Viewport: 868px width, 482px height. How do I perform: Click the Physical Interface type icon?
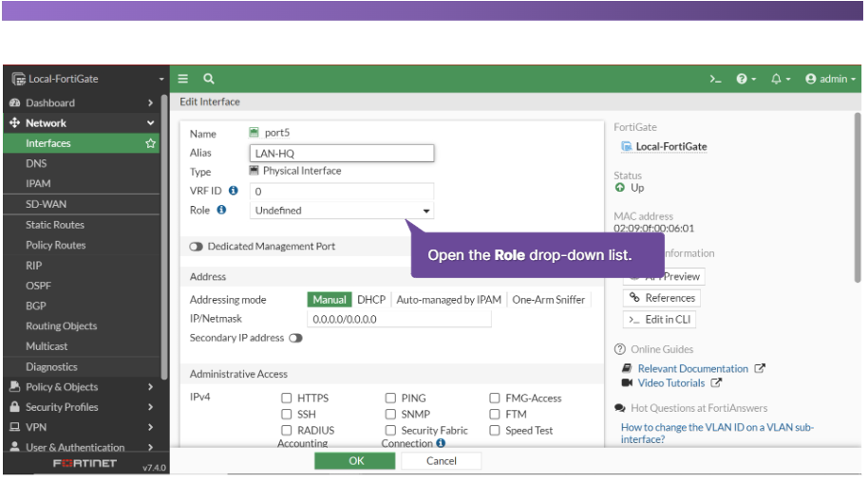[x=254, y=171]
